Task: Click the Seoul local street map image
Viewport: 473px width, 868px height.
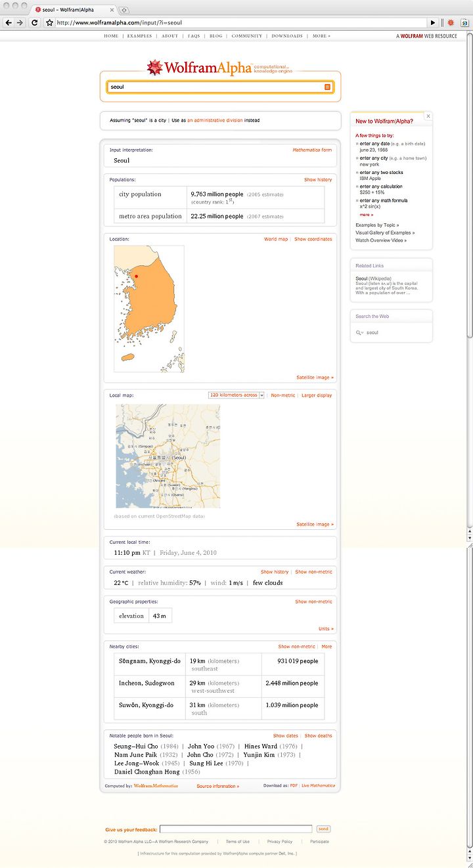Action: (168, 456)
